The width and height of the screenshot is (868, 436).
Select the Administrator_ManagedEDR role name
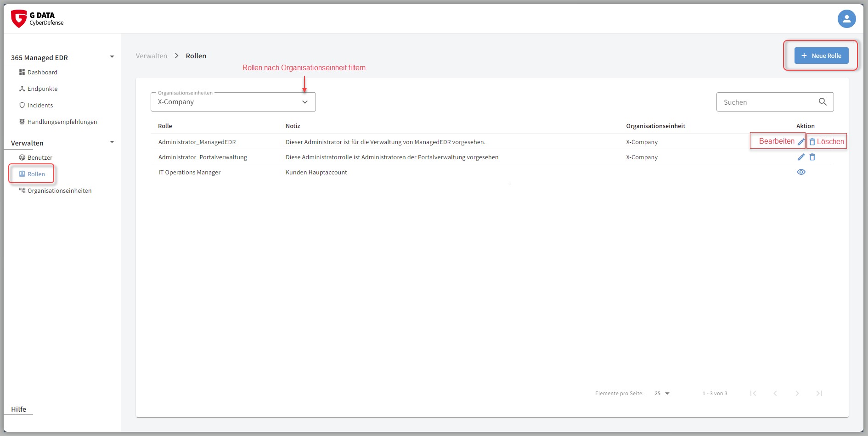197,142
